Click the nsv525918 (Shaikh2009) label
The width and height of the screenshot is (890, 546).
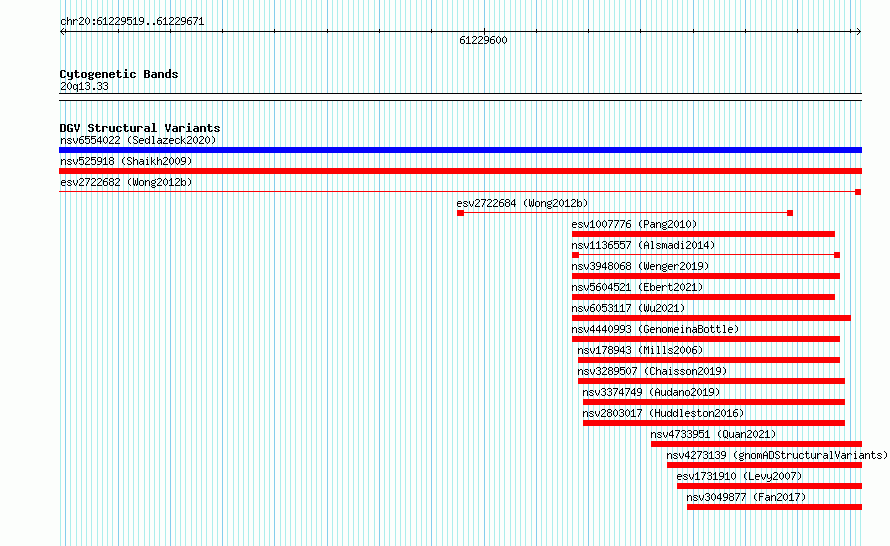click(x=126, y=161)
